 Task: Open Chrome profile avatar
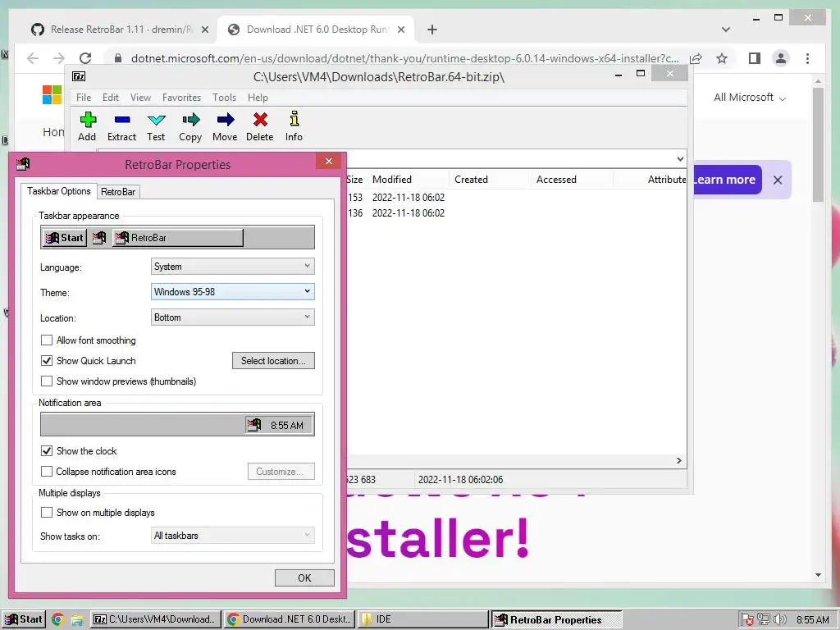[781, 58]
